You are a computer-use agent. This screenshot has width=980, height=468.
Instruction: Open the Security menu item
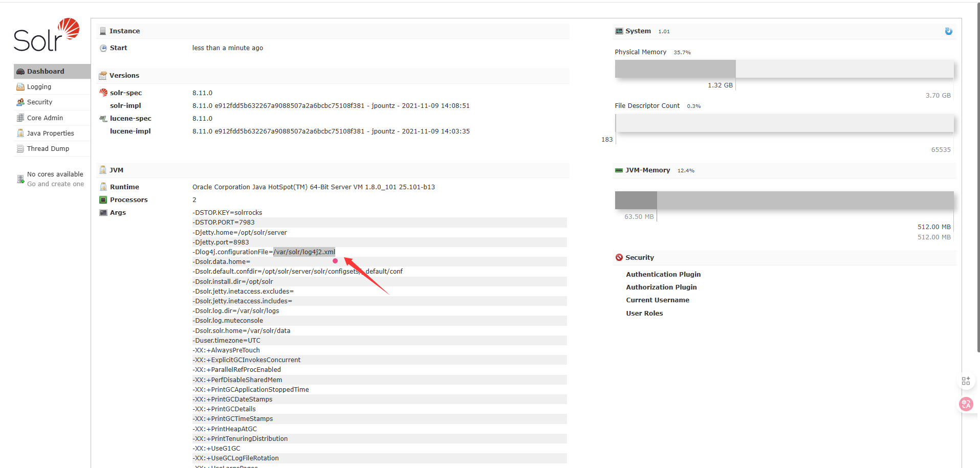point(39,102)
